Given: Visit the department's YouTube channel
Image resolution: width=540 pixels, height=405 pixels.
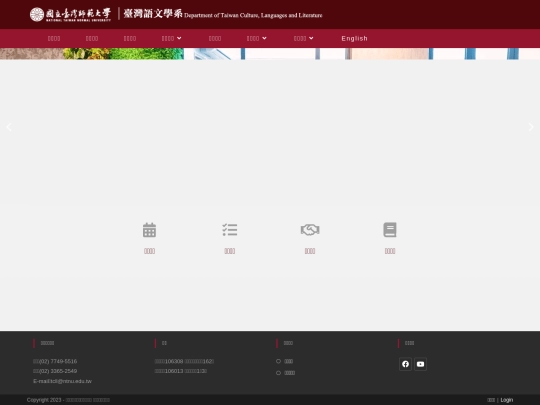Looking at the screenshot, I should pyautogui.click(x=420, y=364).
